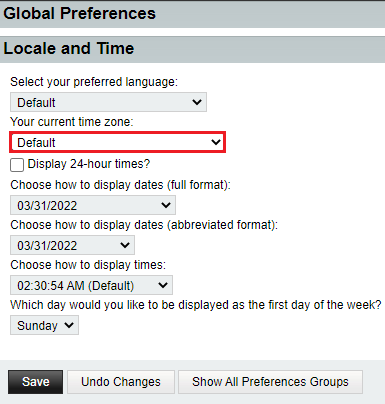Expand the Sunday first-day-of-week dropdown
This screenshot has height=404, width=385.
coord(44,325)
